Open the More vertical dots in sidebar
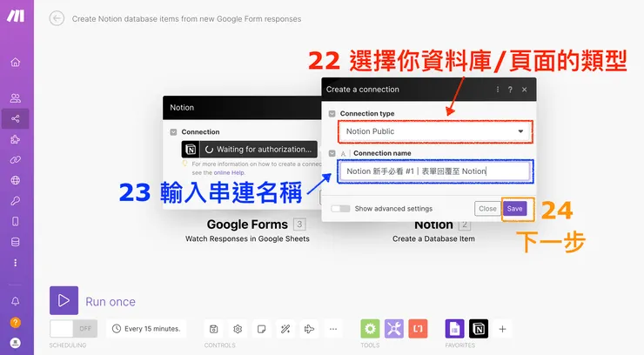This screenshot has height=355, width=644. (x=15, y=263)
